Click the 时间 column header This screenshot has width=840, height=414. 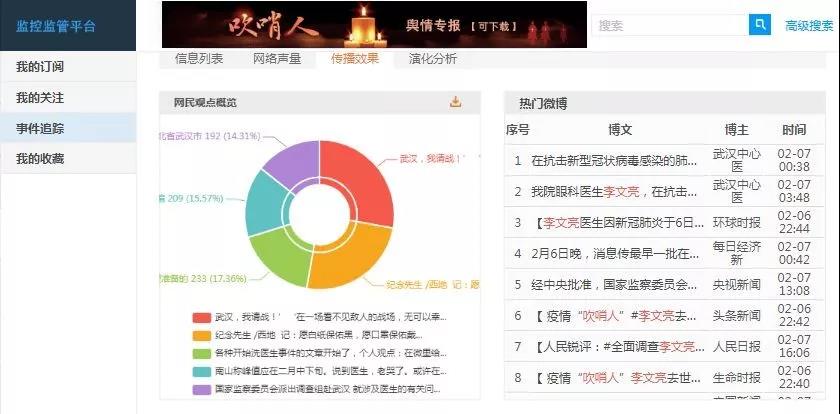pos(794,130)
